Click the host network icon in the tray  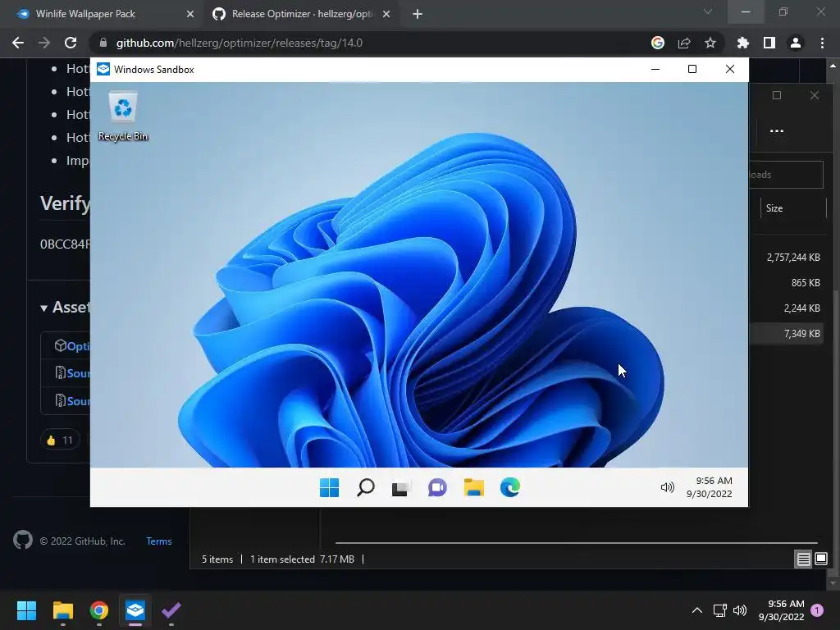pos(720,610)
